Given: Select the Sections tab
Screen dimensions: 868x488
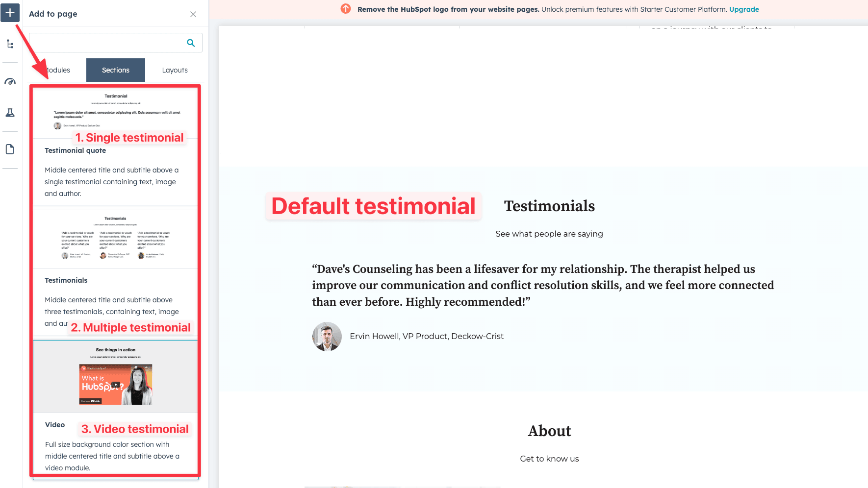Looking at the screenshot, I should [115, 70].
